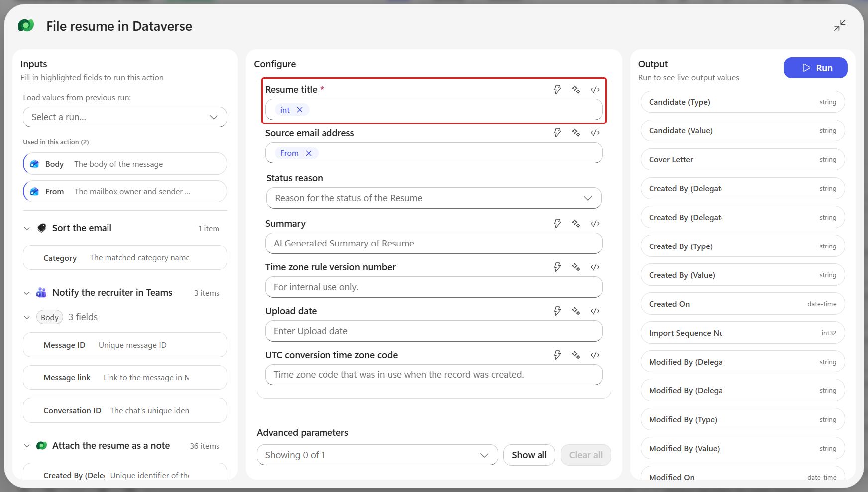Open the Status reason dropdown
This screenshot has height=492, width=868.
point(434,198)
